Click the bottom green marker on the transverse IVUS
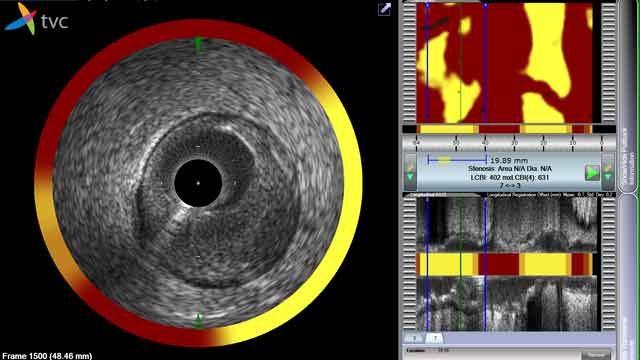640x360 pixels. 198,320
